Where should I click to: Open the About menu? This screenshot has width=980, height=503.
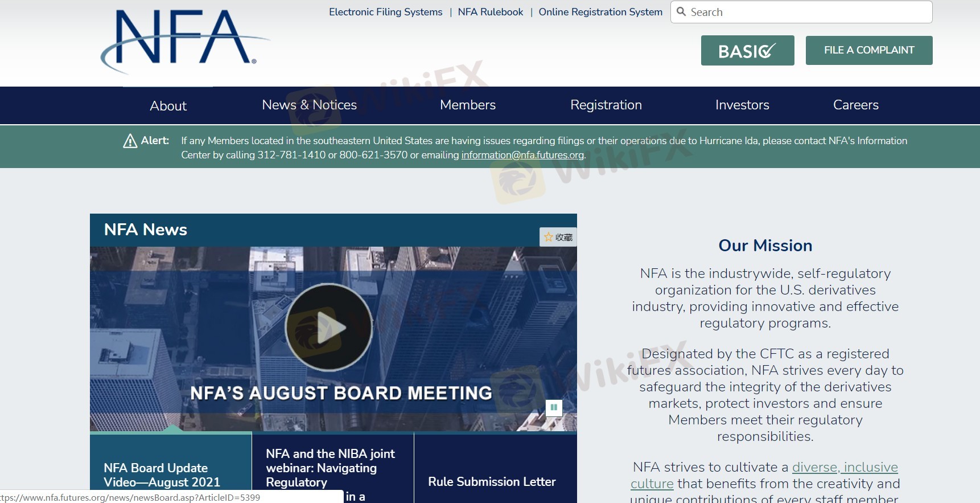168,105
